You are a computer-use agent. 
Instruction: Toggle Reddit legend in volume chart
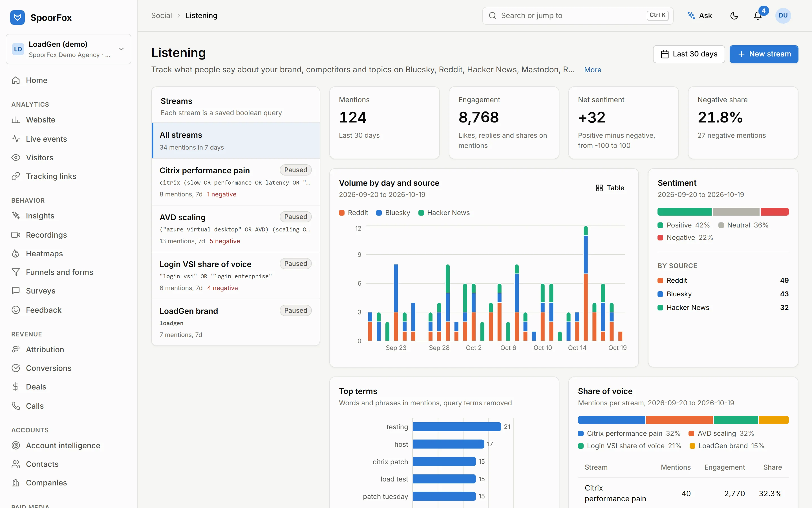[353, 213]
